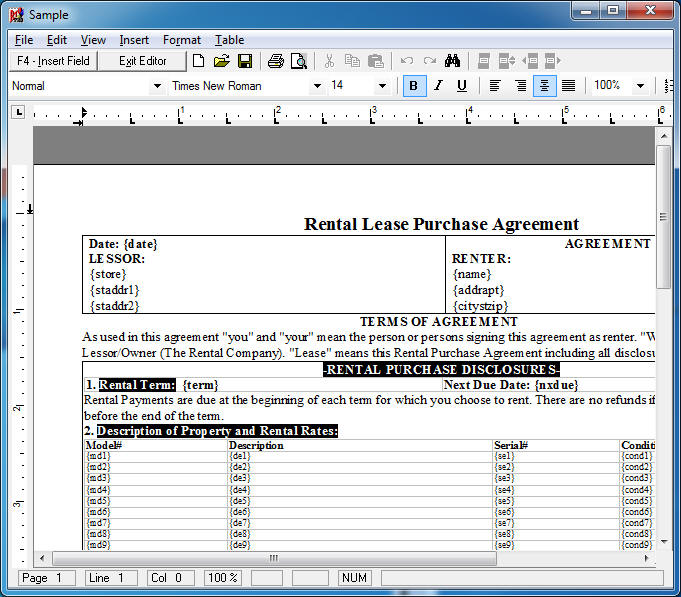Save the document with the floppy disk icon
This screenshot has height=597, width=681.
pyautogui.click(x=245, y=61)
